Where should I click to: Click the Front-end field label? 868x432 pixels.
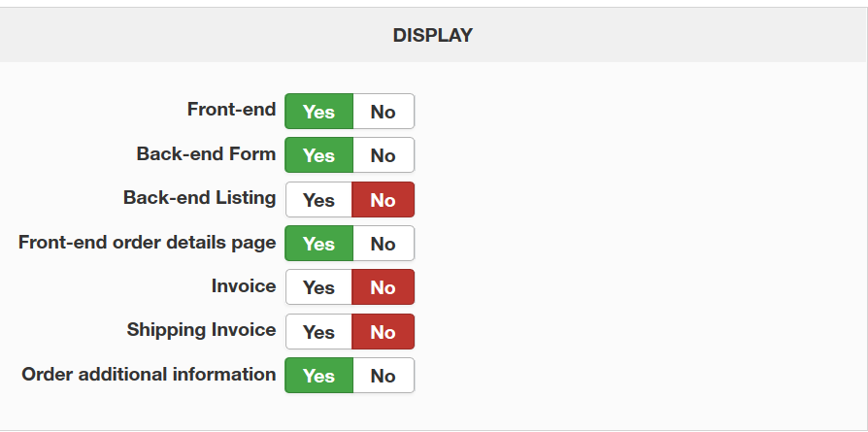point(231,110)
